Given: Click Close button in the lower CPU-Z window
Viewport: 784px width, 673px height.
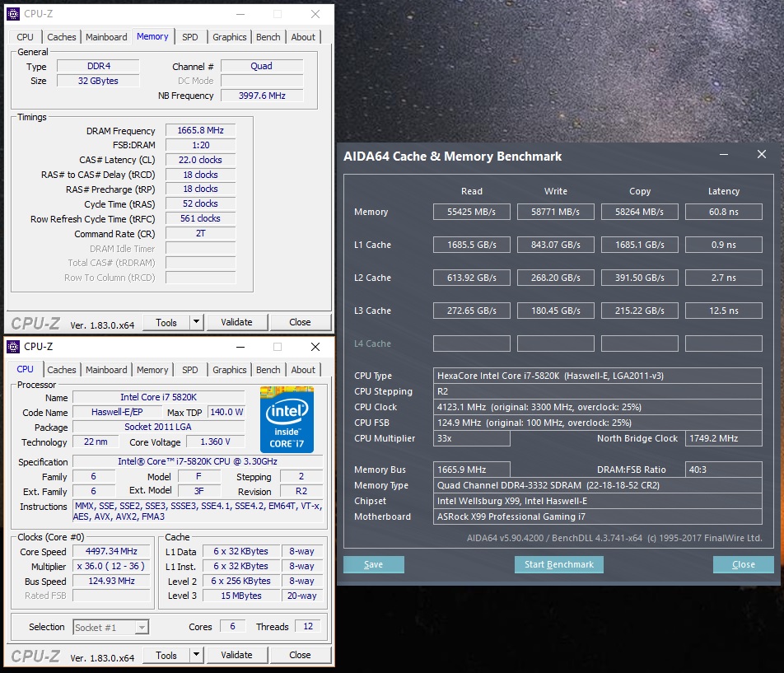Looking at the screenshot, I should click(300, 655).
